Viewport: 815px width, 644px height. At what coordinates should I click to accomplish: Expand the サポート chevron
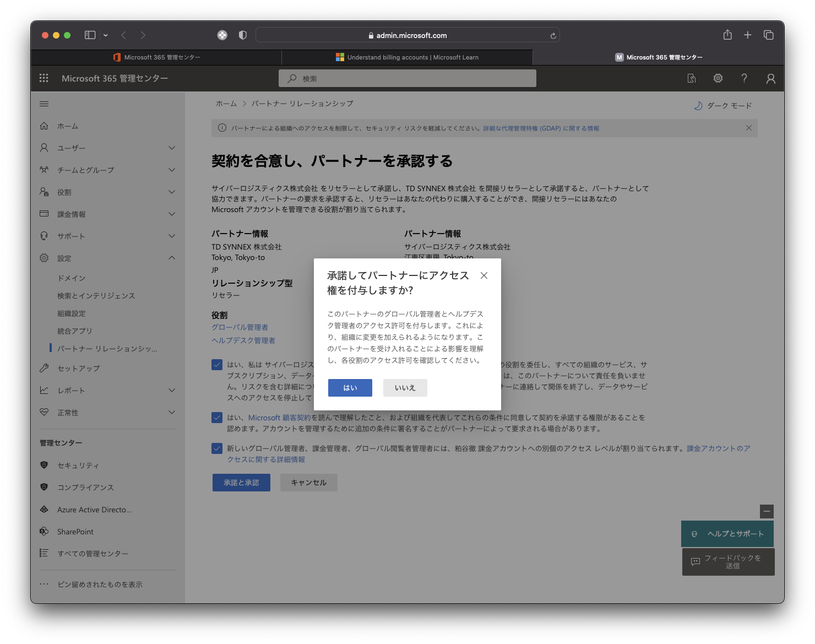pos(172,236)
